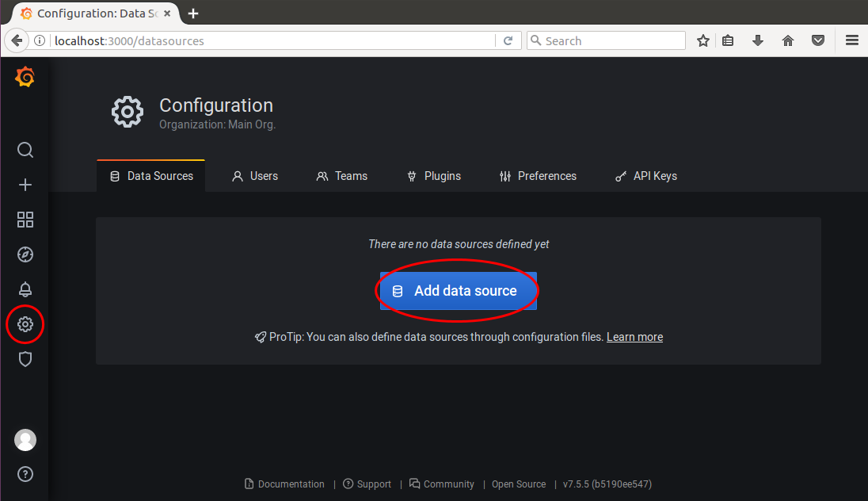
Task: Click the 'Organization: Main Org.' subtitle
Action: (x=218, y=124)
